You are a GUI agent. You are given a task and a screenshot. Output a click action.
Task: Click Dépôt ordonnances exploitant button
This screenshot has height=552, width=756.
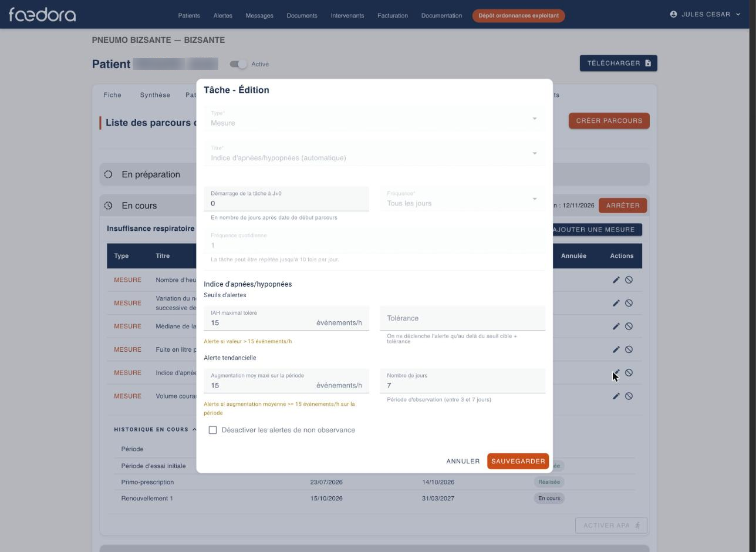(x=518, y=16)
